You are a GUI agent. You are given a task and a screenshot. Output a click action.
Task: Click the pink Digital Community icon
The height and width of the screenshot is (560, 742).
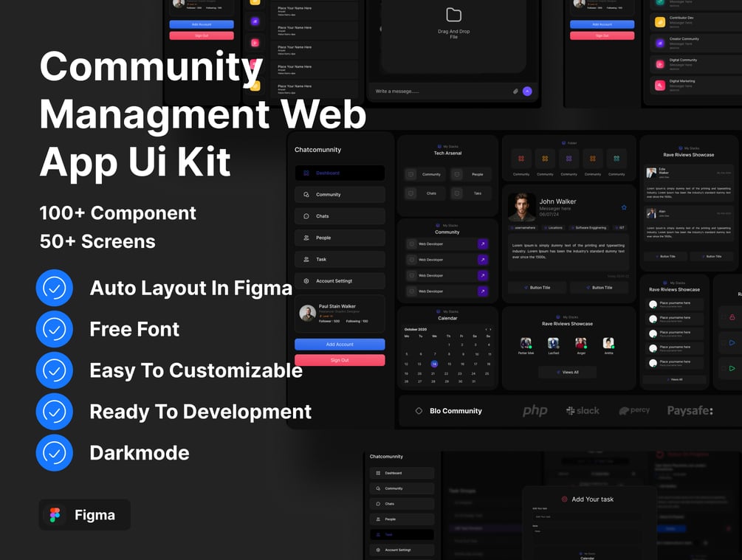(659, 64)
